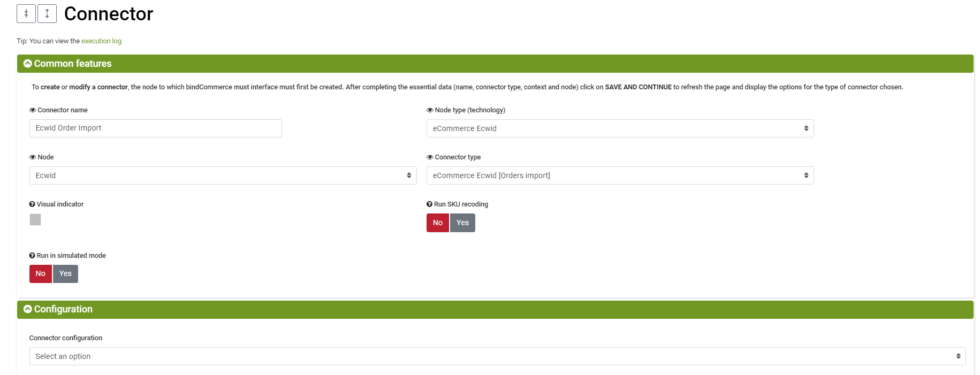Focus the Connector name input field
Screen dimensions: 980x375
(x=156, y=128)
